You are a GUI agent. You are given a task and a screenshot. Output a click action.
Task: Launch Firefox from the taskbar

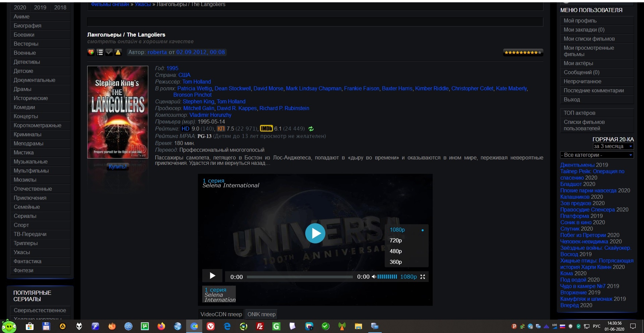click(x=161, y=326)
